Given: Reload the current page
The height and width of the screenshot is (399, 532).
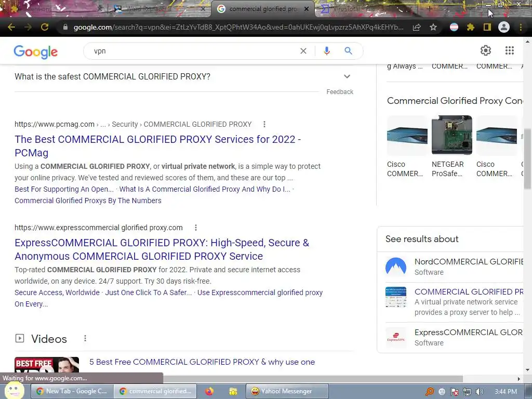Looking at the screenshot, I should 45,27.
